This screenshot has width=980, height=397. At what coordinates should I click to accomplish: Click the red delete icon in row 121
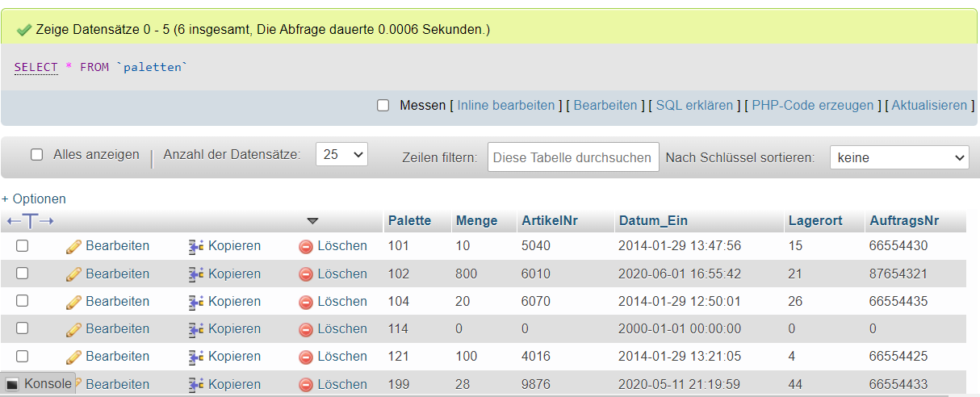click(306, 357)
